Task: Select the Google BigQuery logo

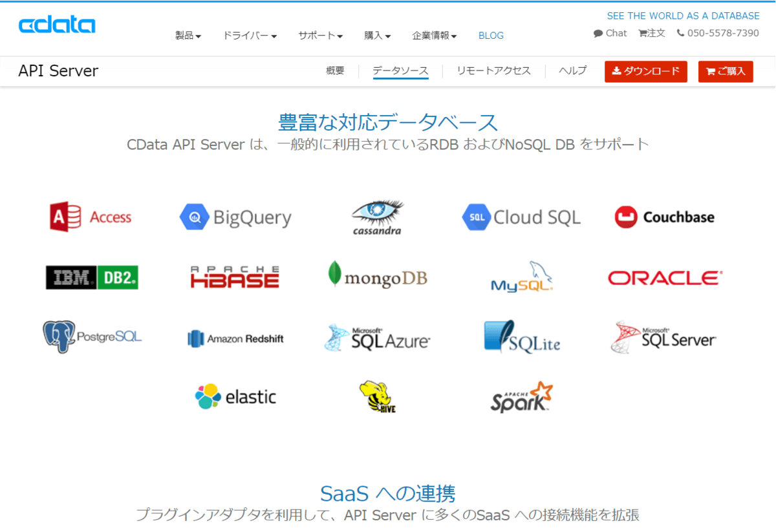Action: (x=235, y=218)
